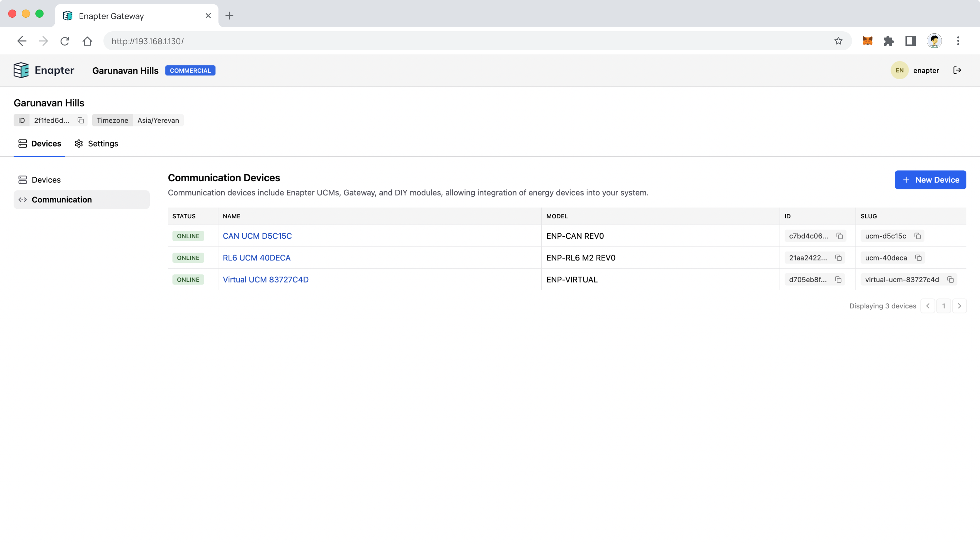Copy the virtual-ucm-83727c4d slug
The height and width of the screenshot is (544, 980).
point(950,280)
